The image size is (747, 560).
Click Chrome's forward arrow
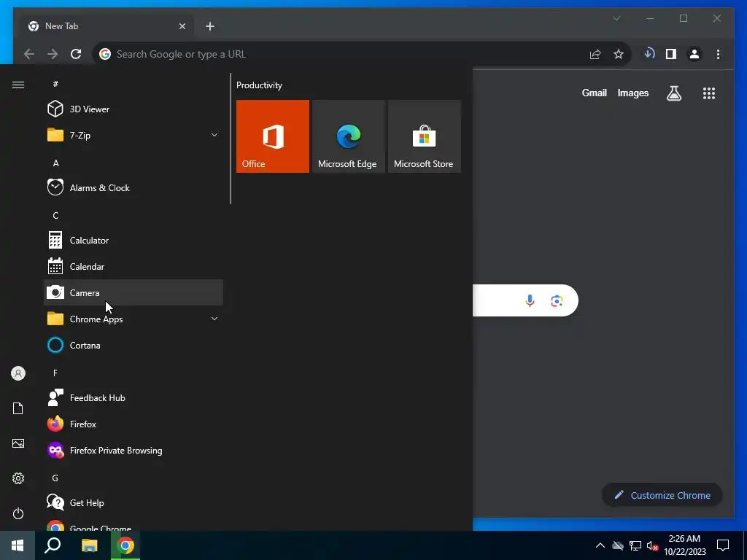[53, 54]
